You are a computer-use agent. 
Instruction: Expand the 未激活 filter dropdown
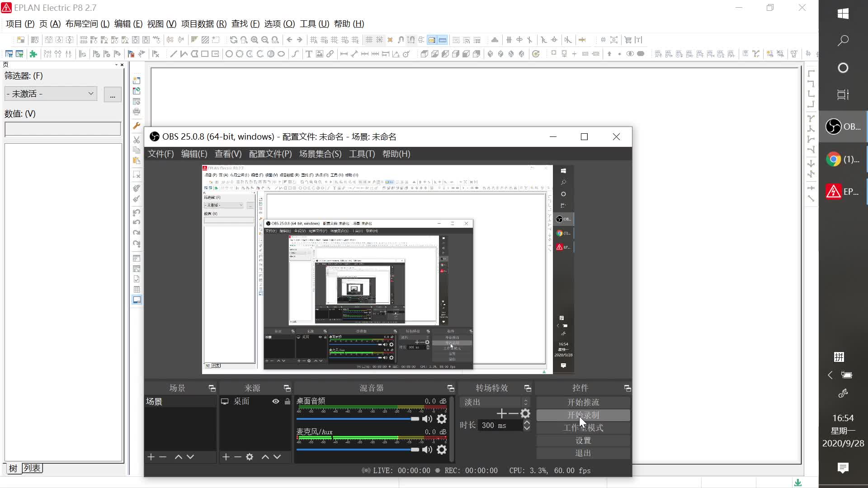click(x=90, y=94)
